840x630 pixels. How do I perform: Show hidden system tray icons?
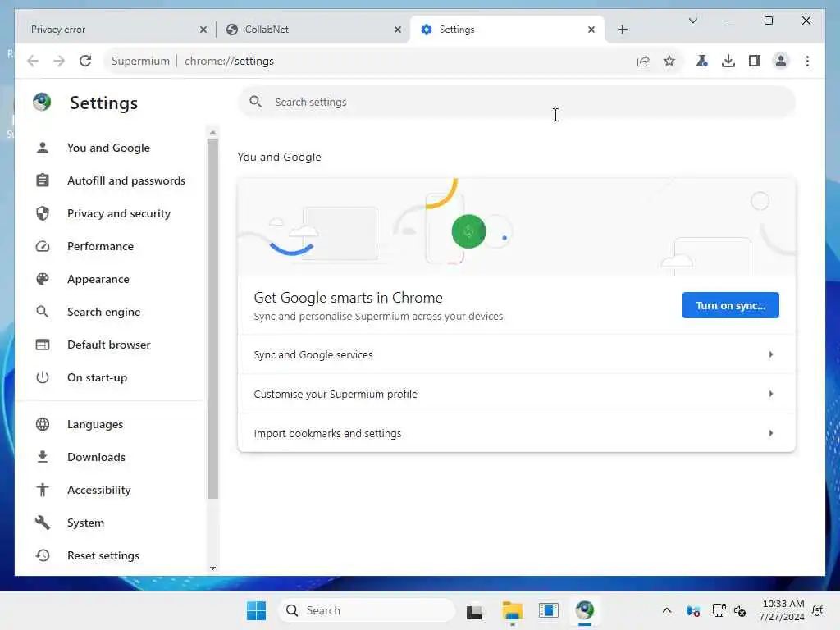pos(666,610)
